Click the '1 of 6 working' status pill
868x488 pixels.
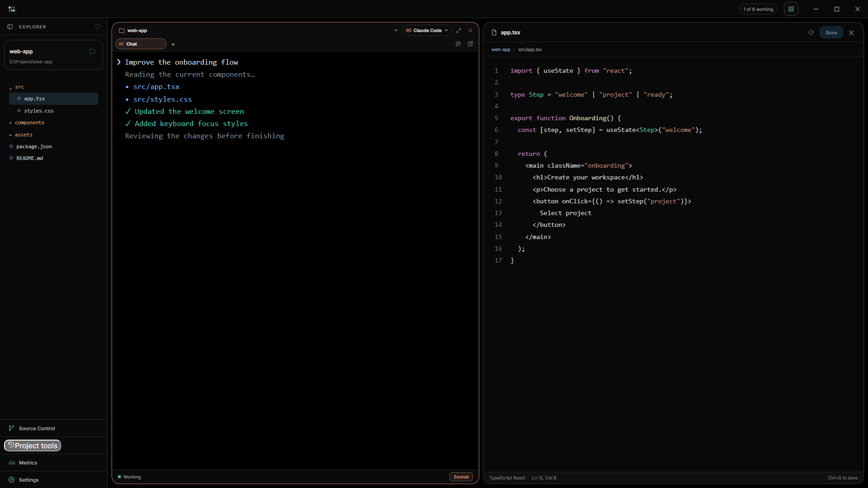tap(758, 9)
